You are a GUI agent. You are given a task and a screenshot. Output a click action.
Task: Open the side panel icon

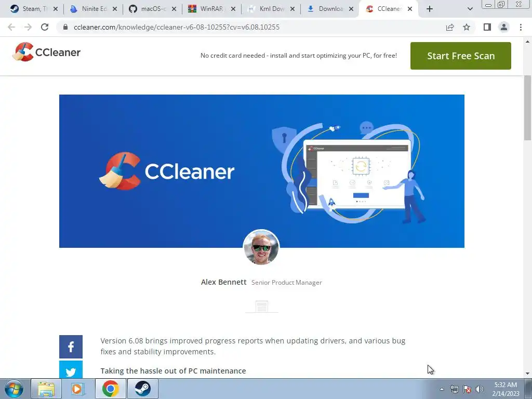click(x=487, y=27)
